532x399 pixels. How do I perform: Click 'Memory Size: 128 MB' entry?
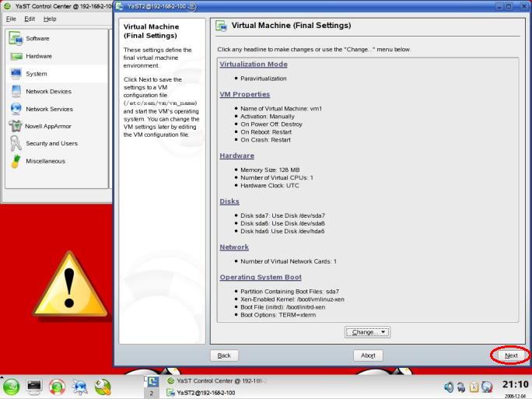[270, 170]
